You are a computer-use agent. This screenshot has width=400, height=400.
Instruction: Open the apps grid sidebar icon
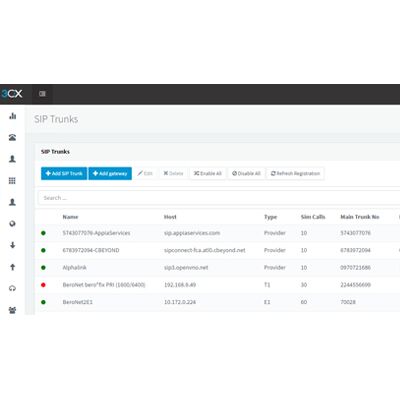tap(12, 181)
